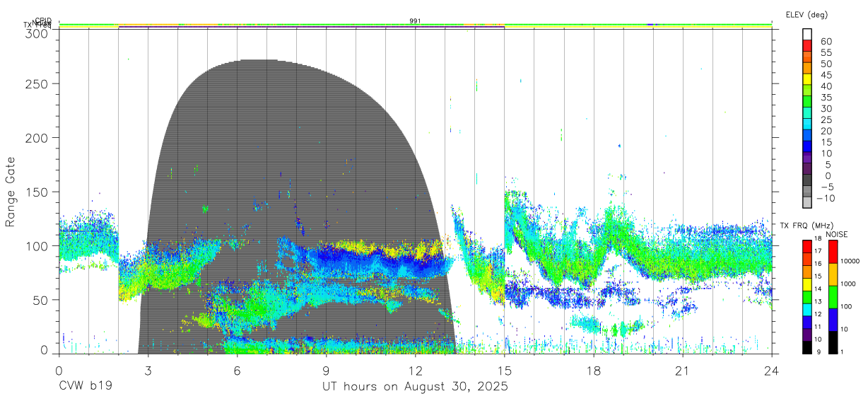The width and height of the screenshot is (868, 401).
Task: Select the blue 10–100 NOISE bar segment
Action: point(832,320)
